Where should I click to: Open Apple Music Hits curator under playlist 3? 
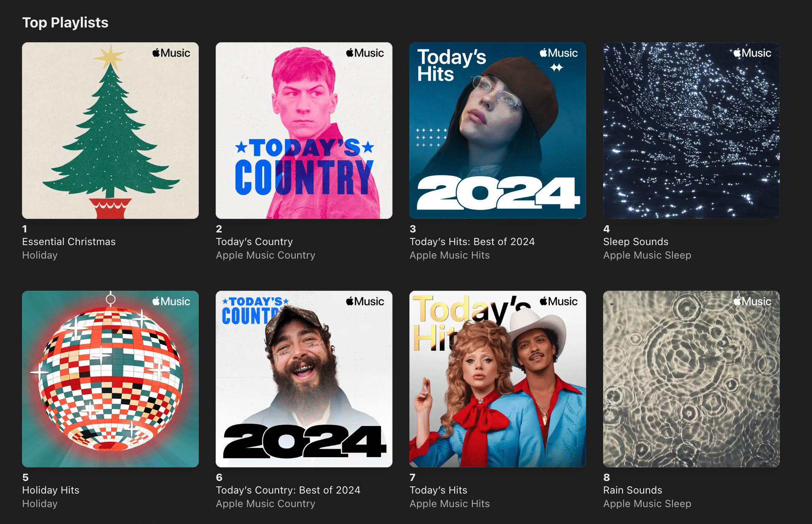pos(450,255)
